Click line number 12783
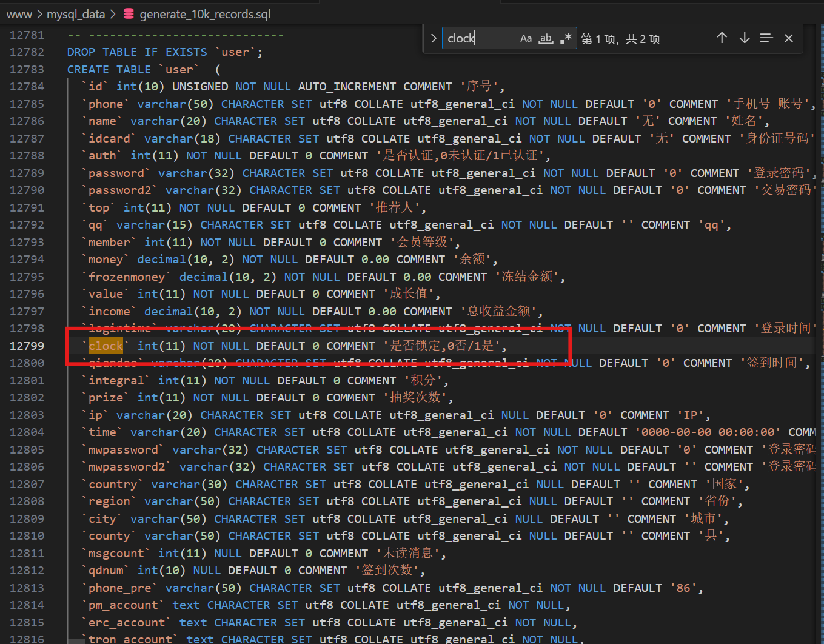This screenshot has width=824, height=644. (27, 69)
